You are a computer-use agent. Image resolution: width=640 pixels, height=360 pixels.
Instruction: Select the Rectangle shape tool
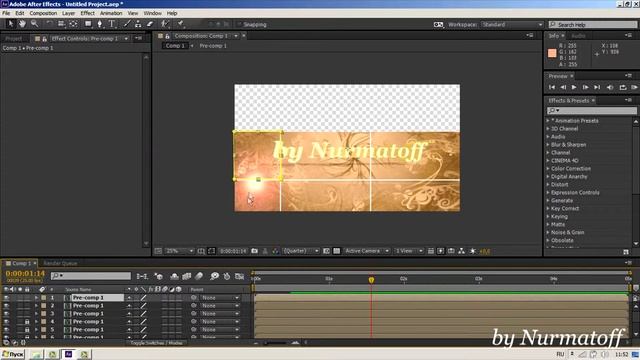pyautogui.click(x=88, y=24)
